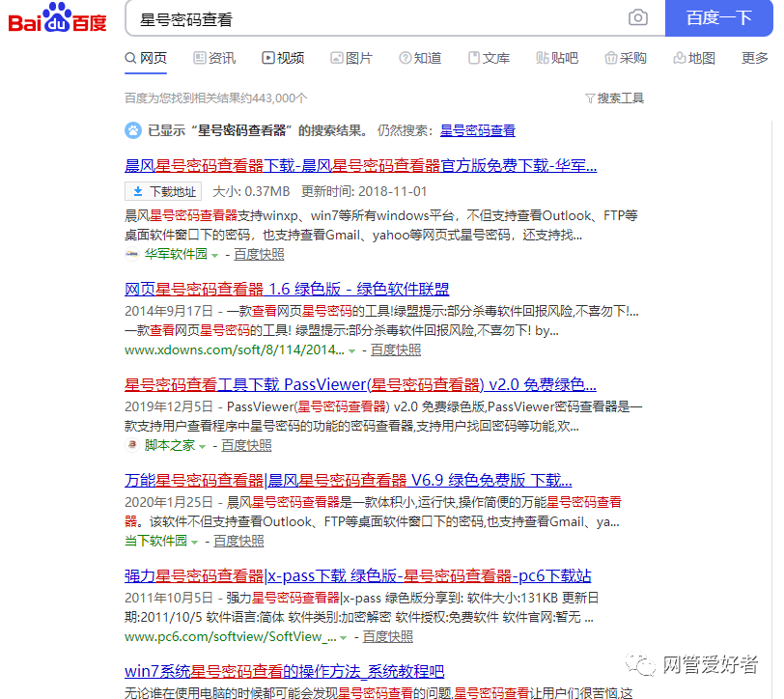Expand dropdown arrow next to 华军软件园
This screenshot has width=784, height=699.
coord(215,256)
